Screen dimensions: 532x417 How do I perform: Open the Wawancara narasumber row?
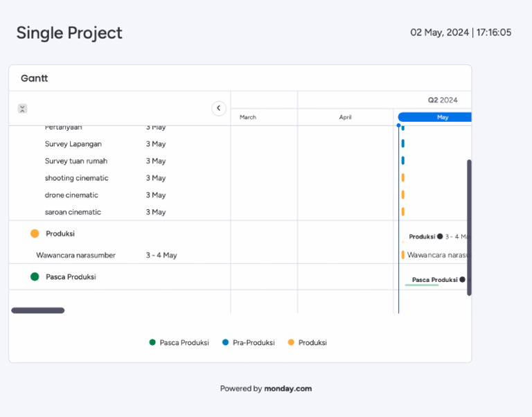76,255
